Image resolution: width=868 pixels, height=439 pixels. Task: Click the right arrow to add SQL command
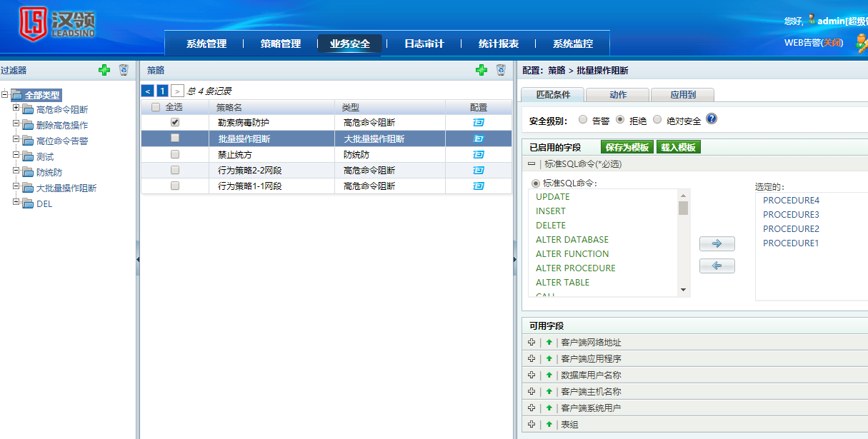point(717,244)
